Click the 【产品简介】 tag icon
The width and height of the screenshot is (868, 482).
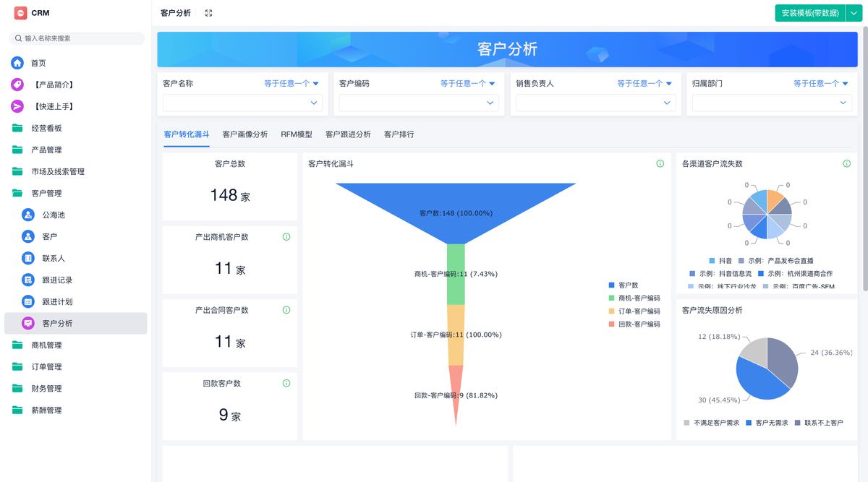17,85
